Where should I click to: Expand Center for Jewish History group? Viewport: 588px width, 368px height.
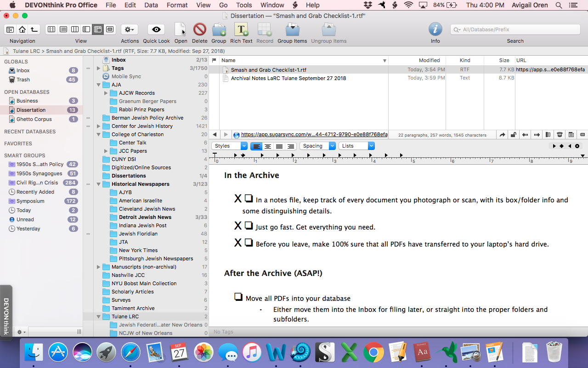coord(98,126)
